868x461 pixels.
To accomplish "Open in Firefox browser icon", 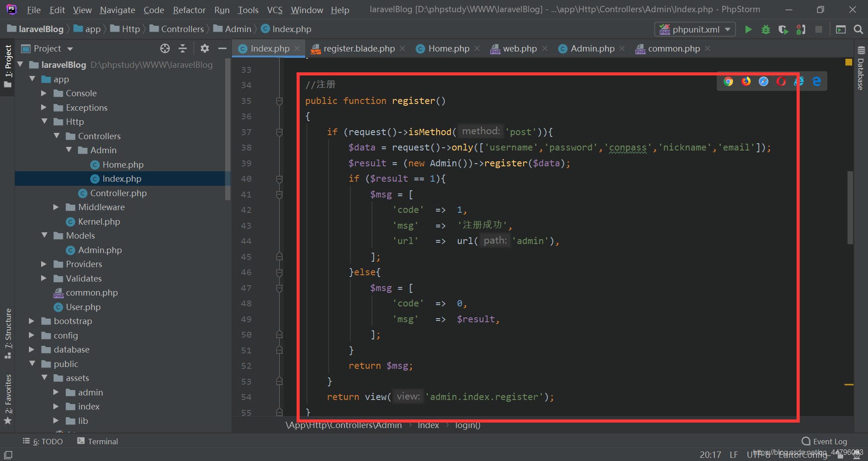I will coord(746,81).
